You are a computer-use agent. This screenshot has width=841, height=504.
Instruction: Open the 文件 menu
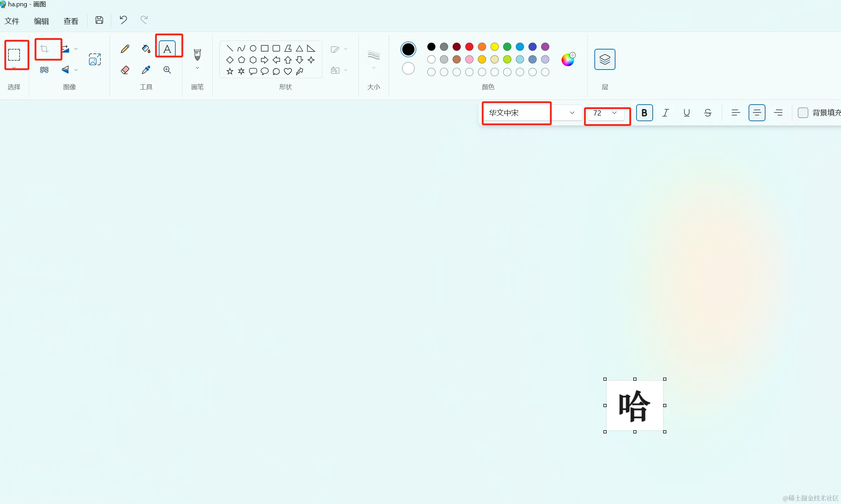click(12, 21)
